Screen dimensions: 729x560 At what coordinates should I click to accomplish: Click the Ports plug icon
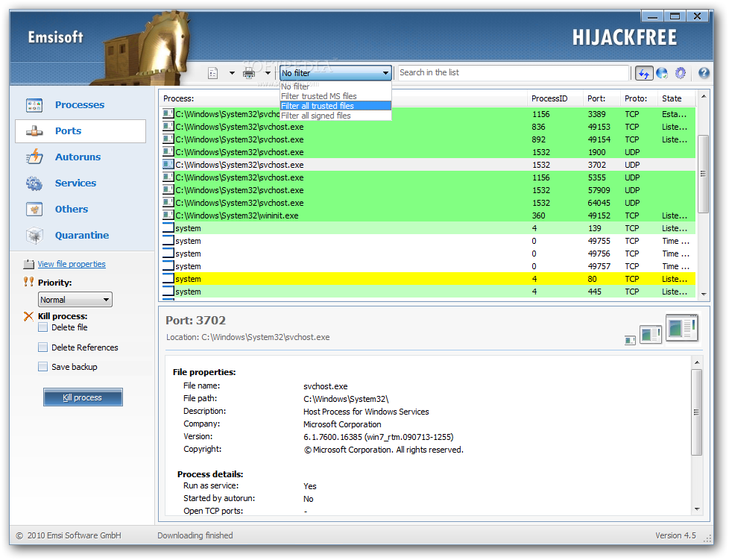(x=34, y=131)
